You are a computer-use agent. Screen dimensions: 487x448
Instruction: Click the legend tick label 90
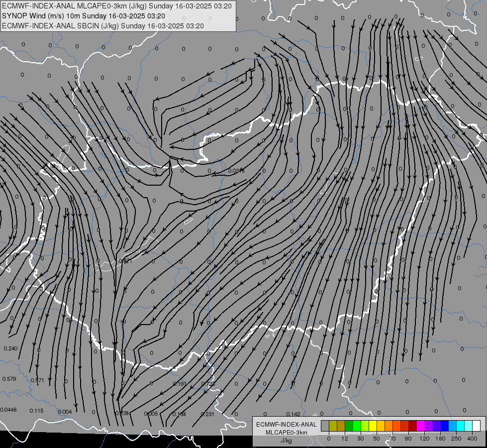click(408, 439)
